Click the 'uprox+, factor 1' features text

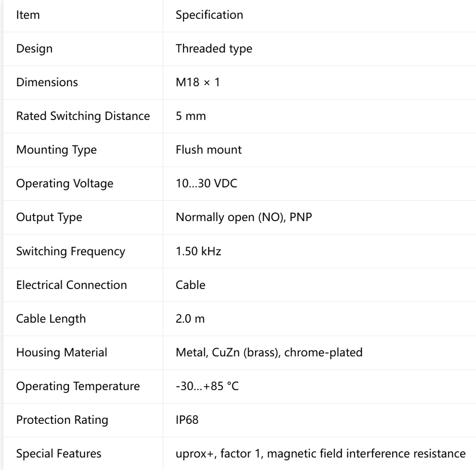click(x=218, y=454)
